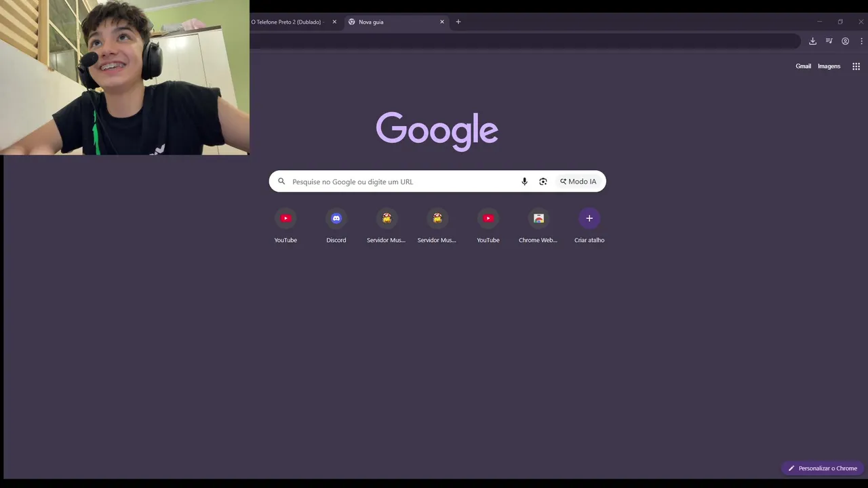The image size is (868, 488).
Task: Open the Imagens link
Action: [829, 66]
